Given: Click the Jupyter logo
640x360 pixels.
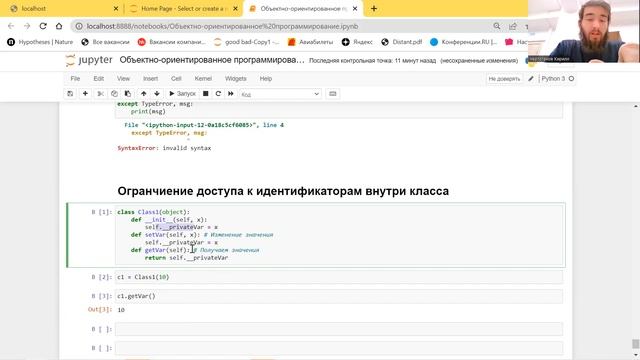Looking at the screenshot, I should [89, 60].
